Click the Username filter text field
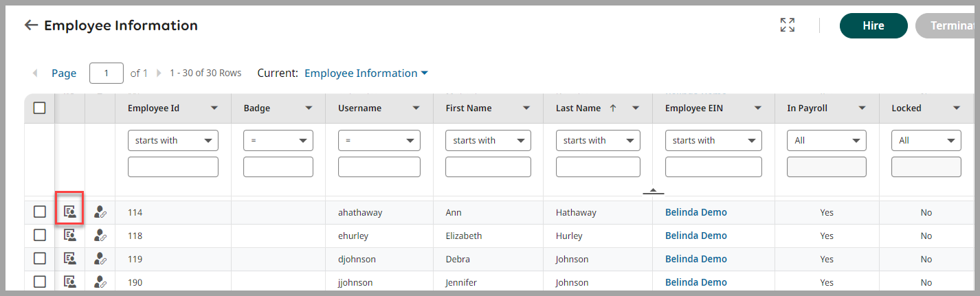Viewport: 980px width, 296px height. coord(379,167)
